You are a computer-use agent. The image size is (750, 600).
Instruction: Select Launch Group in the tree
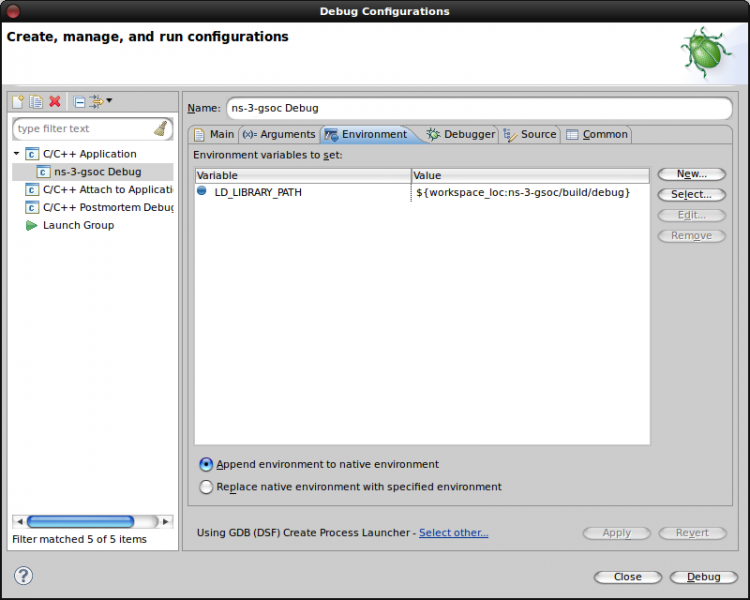tap(78, 225)
